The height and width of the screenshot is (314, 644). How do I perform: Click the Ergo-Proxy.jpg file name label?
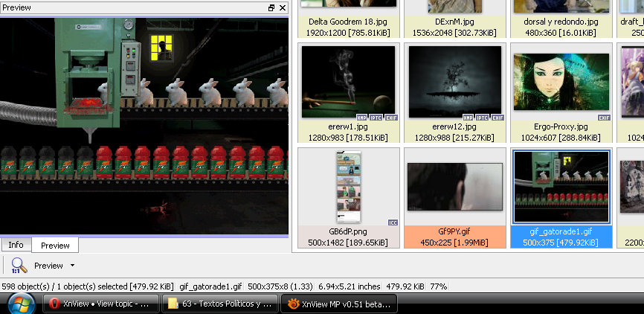[x=561, y=126]
